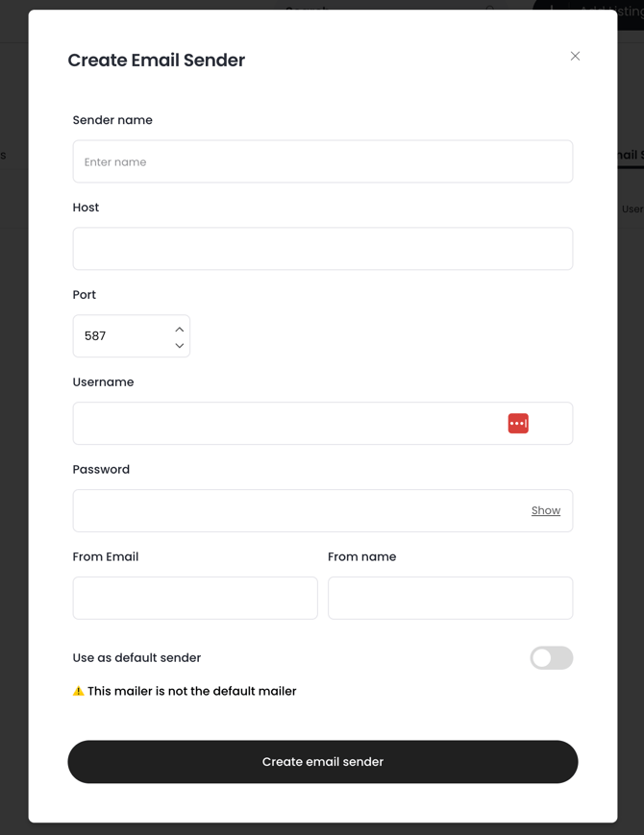Click into the Host text field
This screenshot has width=644, height=835.
click(322, 249)
